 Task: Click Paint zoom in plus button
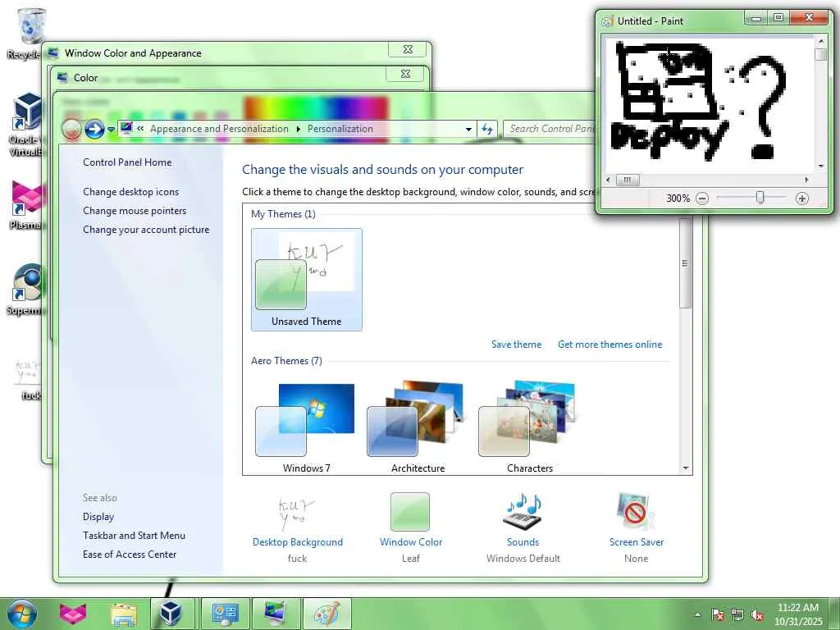point(802,199)
